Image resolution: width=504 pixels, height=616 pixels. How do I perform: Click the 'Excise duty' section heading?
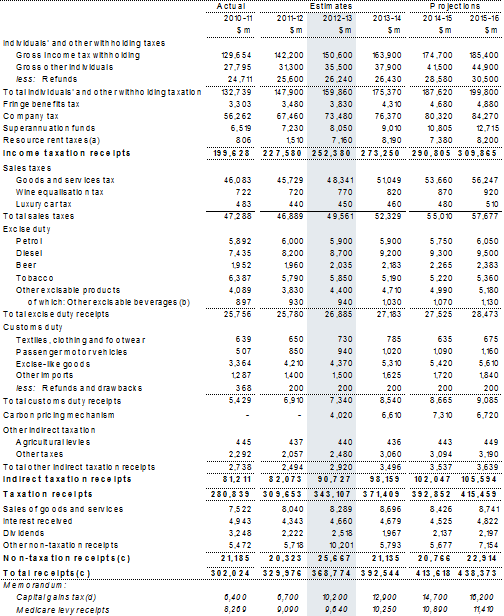click(x=27, y=229)
